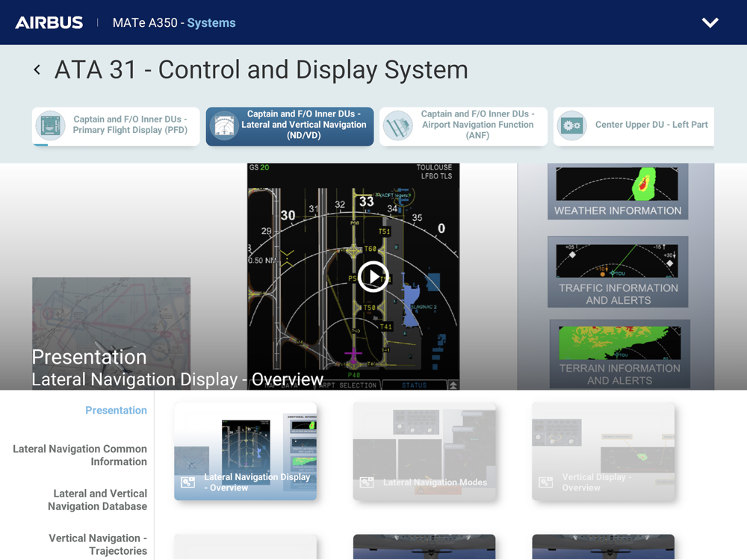747x560 pixels.
Task: Play the Lateral Navigation Display video
Action: 373,277
